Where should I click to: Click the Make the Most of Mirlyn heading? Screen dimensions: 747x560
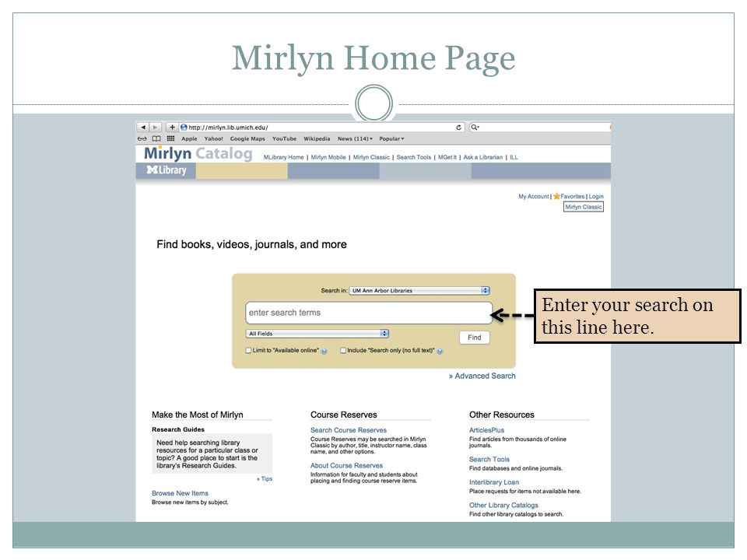pos(197,415)
